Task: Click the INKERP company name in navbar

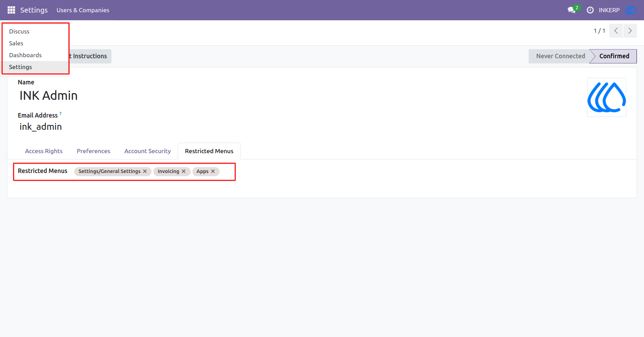Action: pos(609,10)
